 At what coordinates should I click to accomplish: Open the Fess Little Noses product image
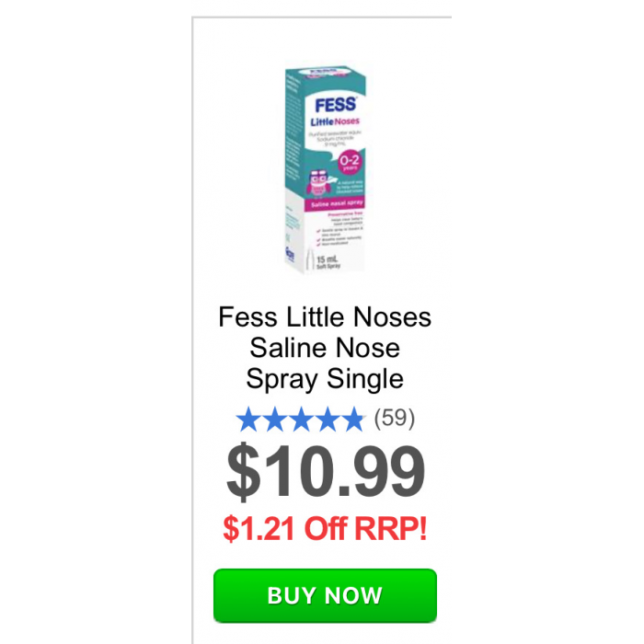[x=325, y=169]
